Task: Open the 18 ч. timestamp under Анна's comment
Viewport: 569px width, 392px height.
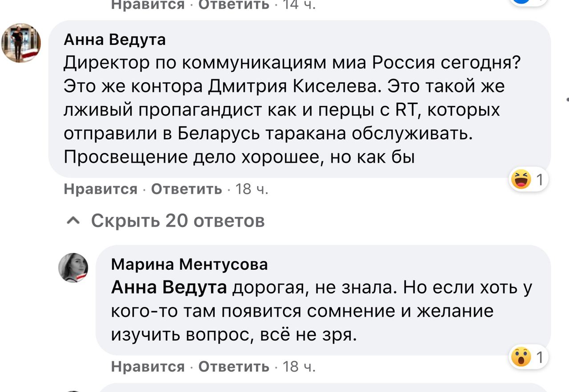Action: (252, 189)
